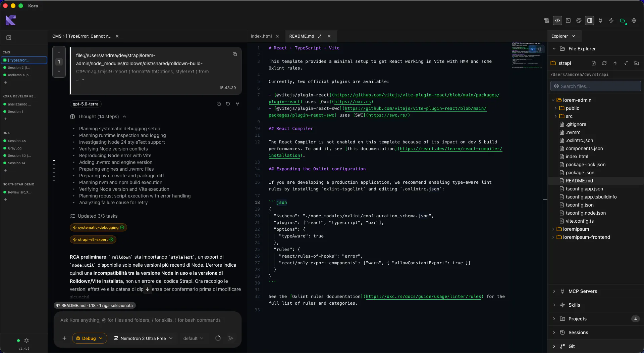Create a new file in strapi
The height and width of the screenshot is (353, 644).
pyautogui.click(x=594, y=63)
